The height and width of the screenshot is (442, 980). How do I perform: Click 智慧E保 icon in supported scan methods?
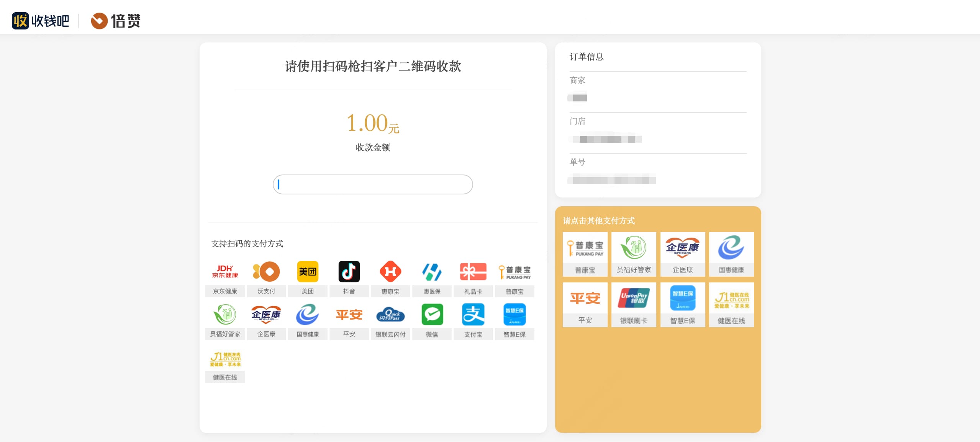point(515,314)
